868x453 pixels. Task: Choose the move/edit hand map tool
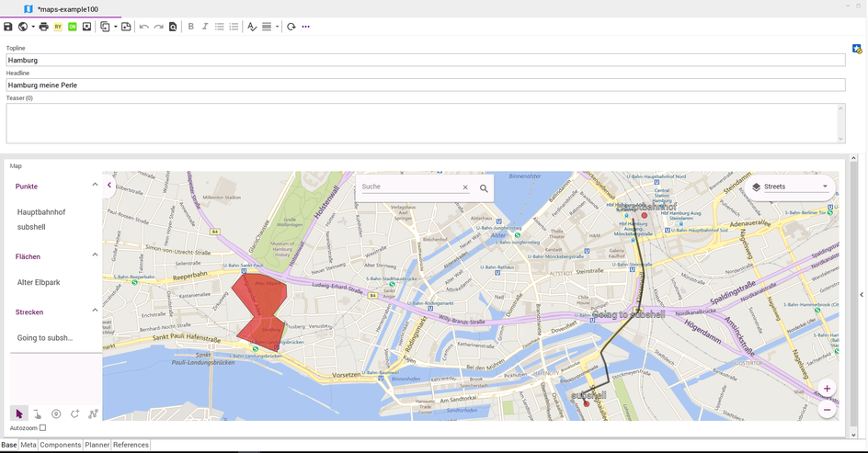pos(37,413)
